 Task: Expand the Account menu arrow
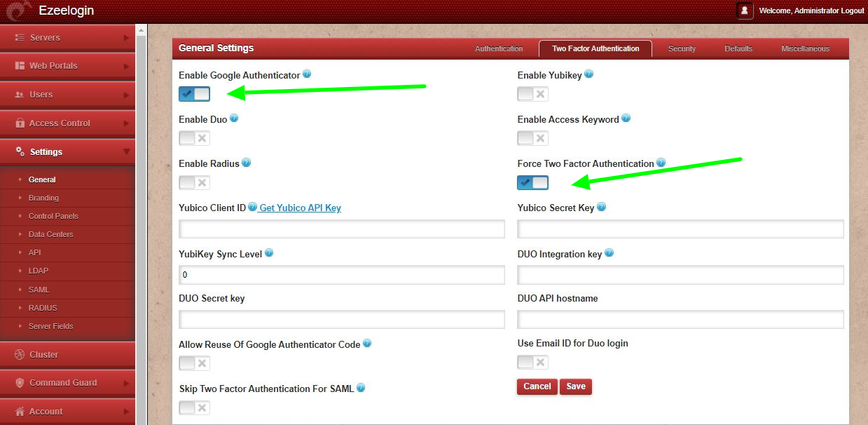[126, 412]
